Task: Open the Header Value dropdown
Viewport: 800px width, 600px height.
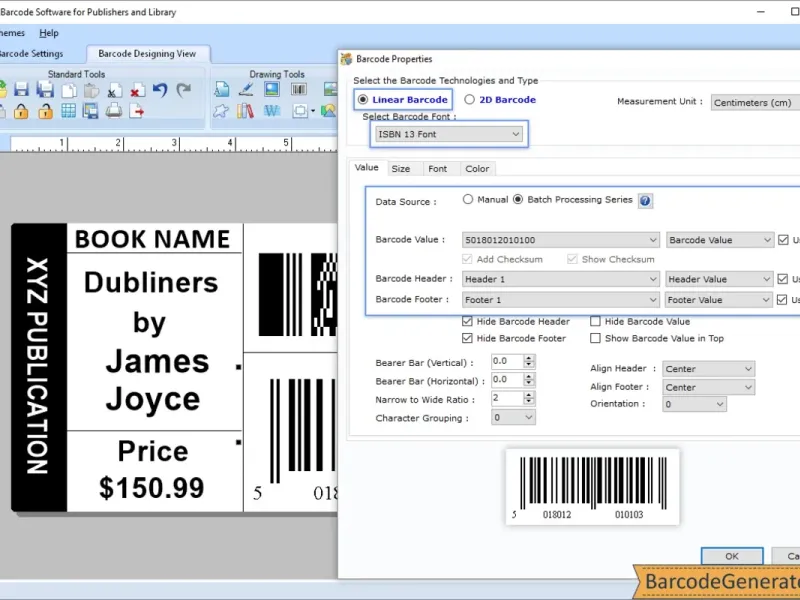Action: coord(719,279)
